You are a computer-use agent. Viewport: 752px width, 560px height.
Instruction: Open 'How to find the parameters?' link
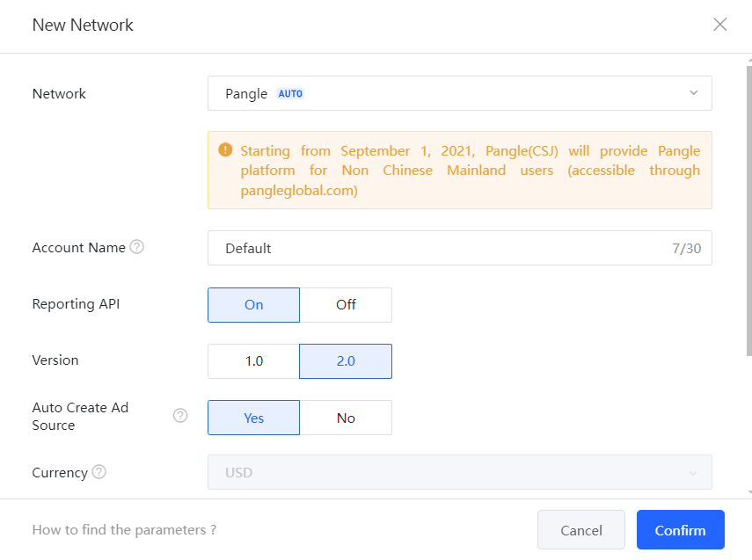tap(123, 529)
